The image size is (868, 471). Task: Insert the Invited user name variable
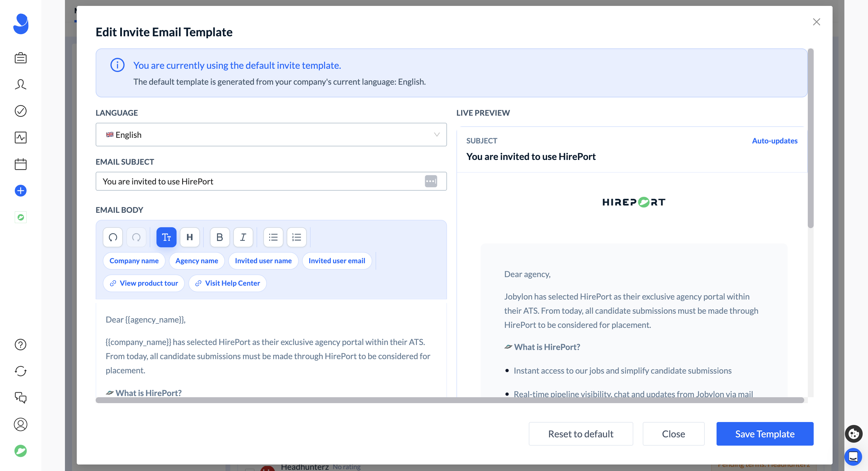[263, 261]
